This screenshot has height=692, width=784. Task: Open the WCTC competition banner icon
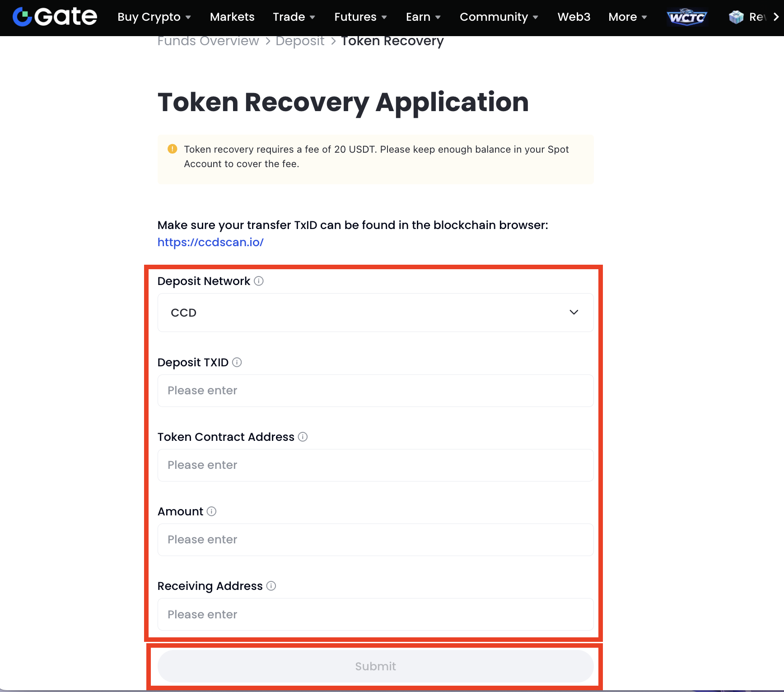pyautogui.click(x=686, y=17)
